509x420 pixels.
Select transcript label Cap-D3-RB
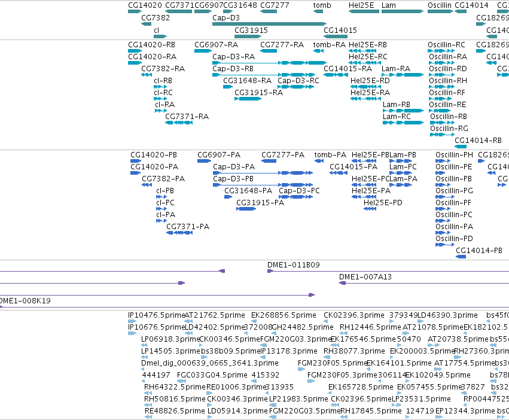[233, 69]
